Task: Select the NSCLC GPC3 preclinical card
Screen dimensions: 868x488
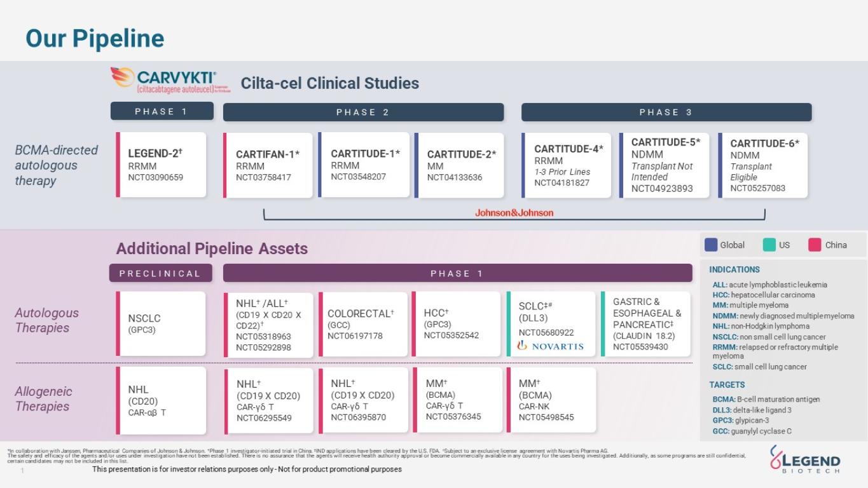Action: (x=162, y=323)
